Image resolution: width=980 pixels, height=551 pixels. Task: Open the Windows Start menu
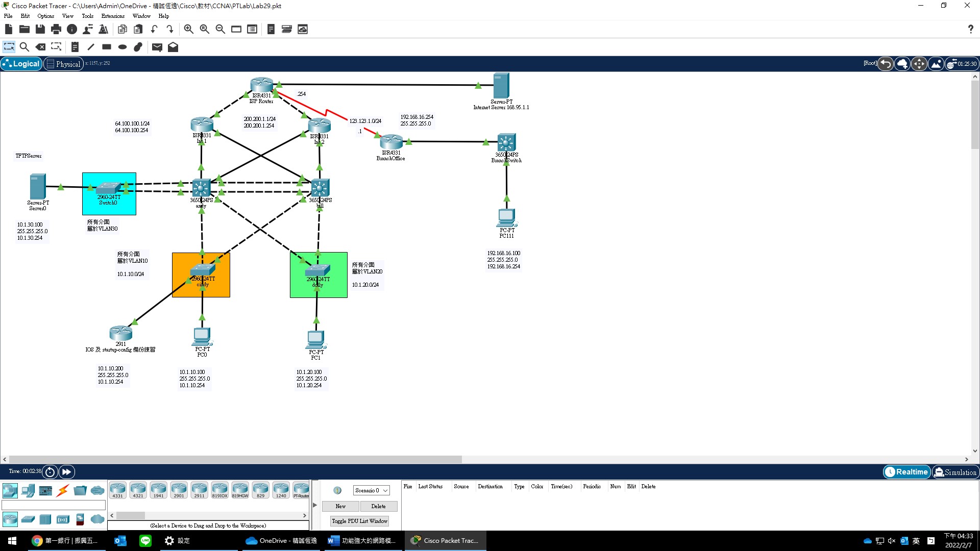pos(12,541)
